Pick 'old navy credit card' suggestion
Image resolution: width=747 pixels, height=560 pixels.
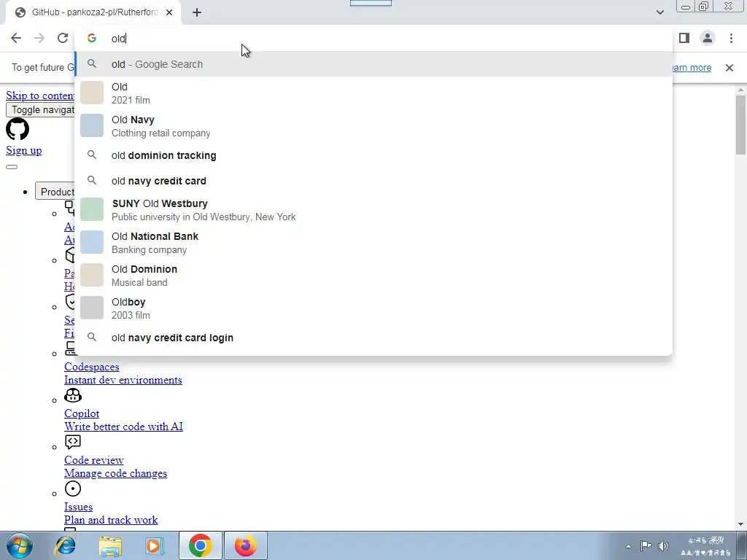pos(373,181)
